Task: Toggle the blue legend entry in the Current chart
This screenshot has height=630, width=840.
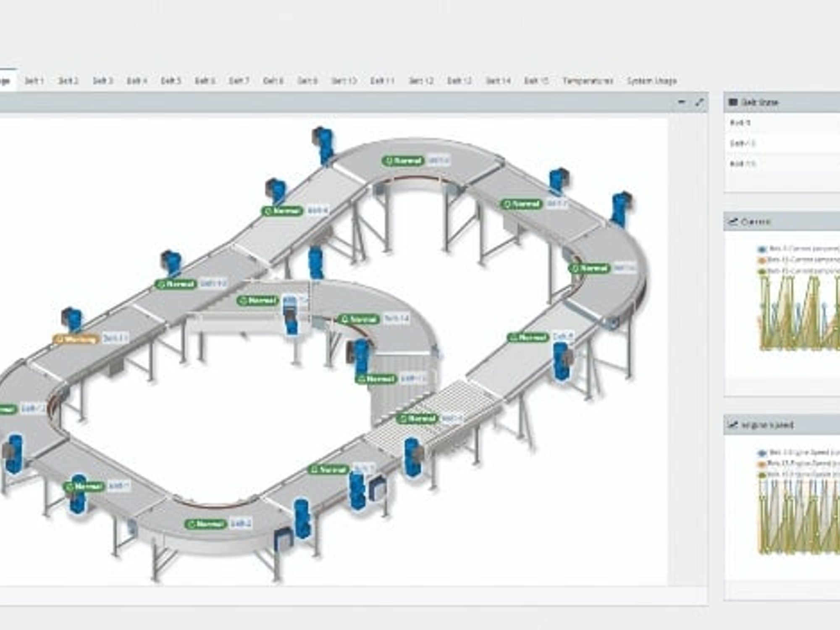Action: click(798, 249)
